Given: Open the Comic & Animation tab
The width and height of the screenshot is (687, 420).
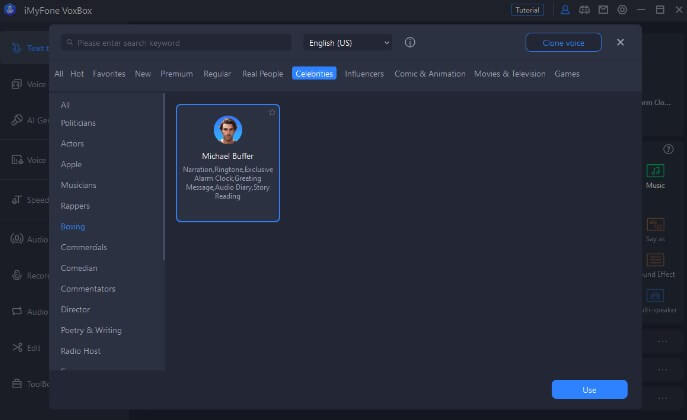Looking at the screenshot, I should pyautogui.click(x=430, y=74).
